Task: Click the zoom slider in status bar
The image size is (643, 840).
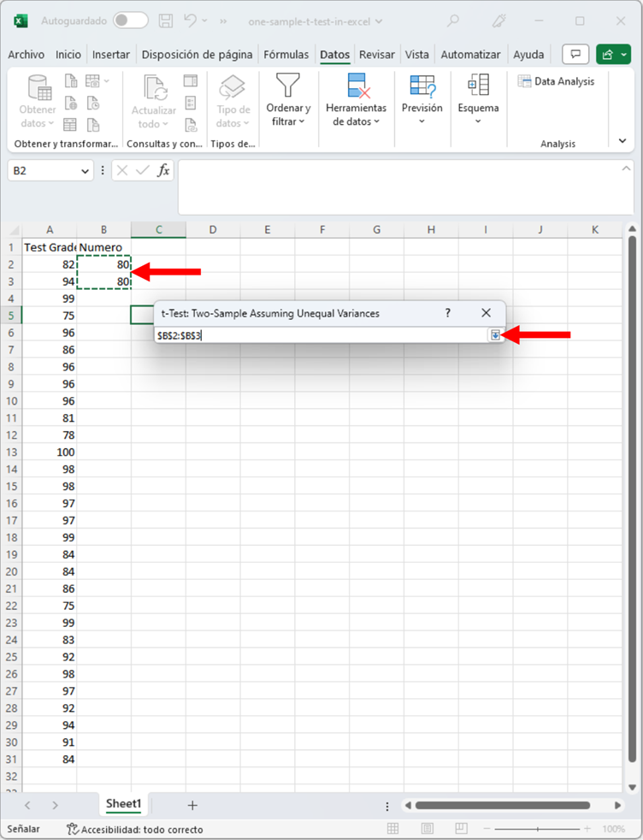Action: 539,829
